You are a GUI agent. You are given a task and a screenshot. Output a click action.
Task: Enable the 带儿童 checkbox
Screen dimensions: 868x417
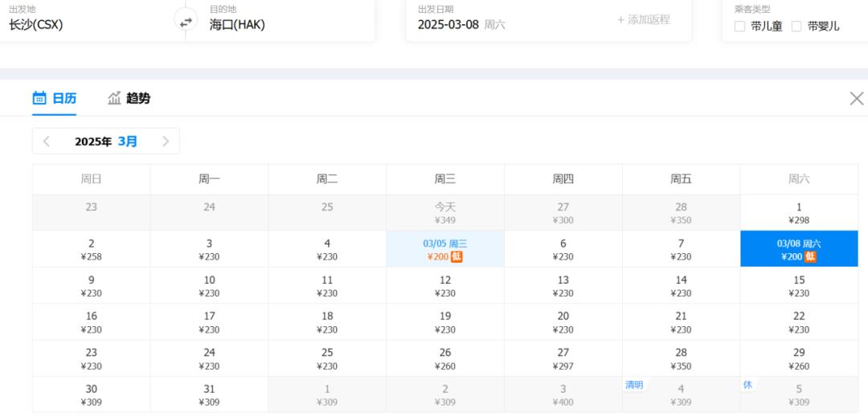tap(739, 26)
